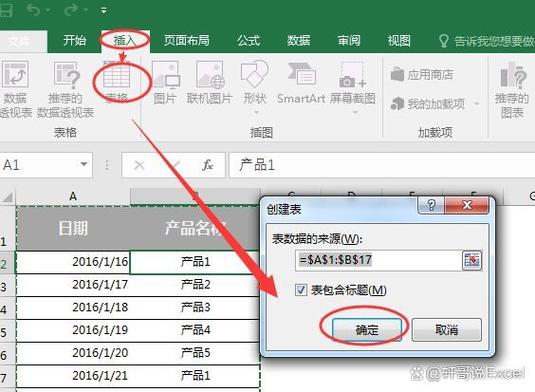535x392 pixels.
Task: Click the help ? button in 创建表 dialog
Action: 431,205
